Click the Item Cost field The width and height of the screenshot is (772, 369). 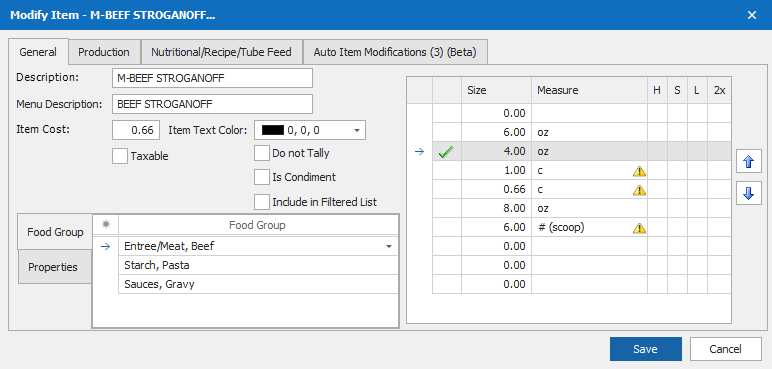point(136,130)
